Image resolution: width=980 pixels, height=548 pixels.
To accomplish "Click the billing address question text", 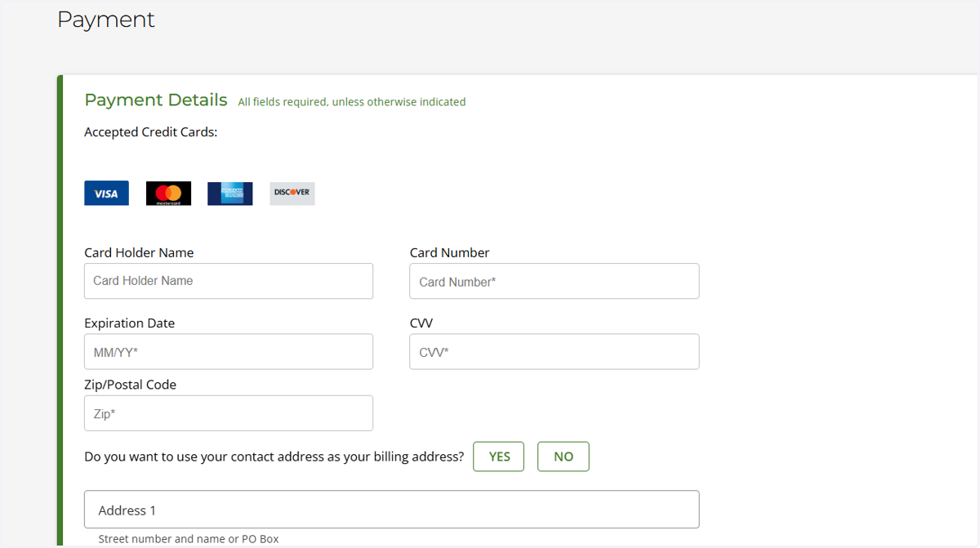I will pos(274,457).
